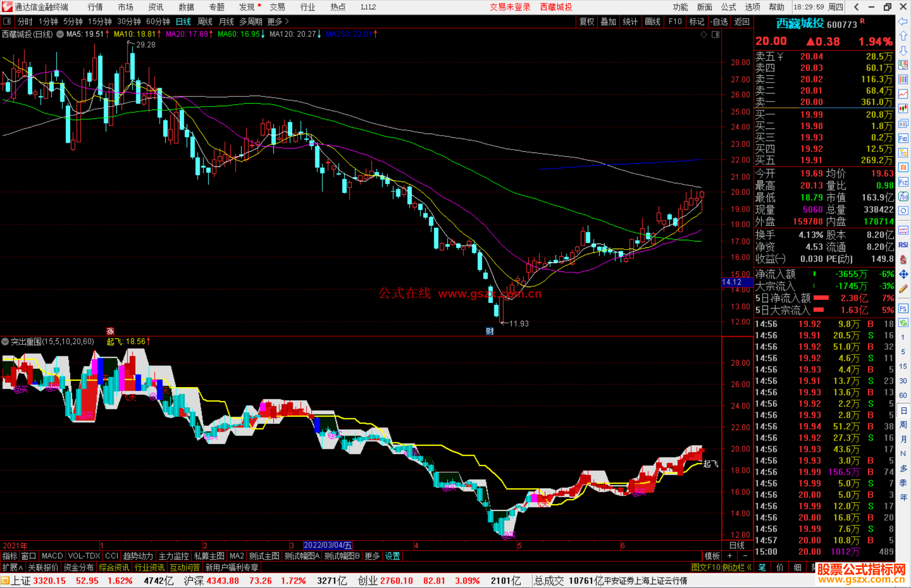Click the 2022/03/04/五 date marker on timeline
The width and height of the screenshot is (911, 588).
(x=328, y=545)
